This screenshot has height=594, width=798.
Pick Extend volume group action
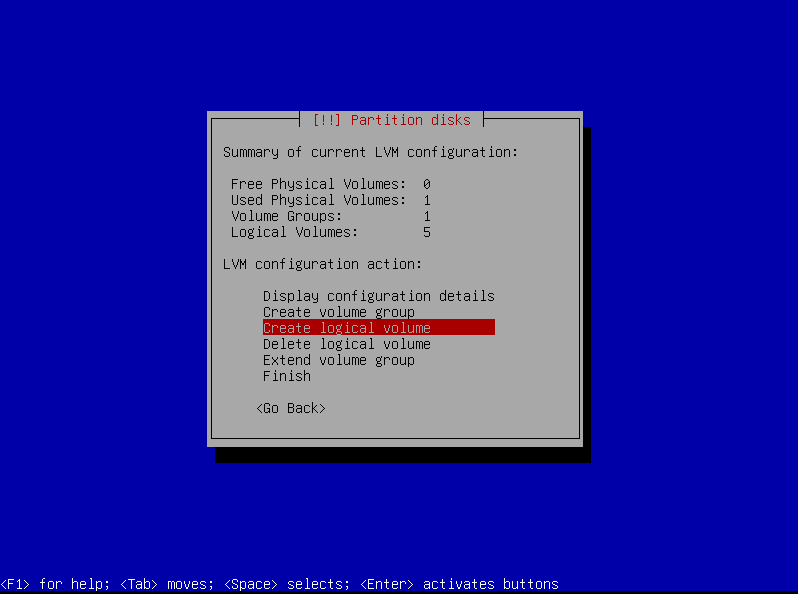(338, 360)
